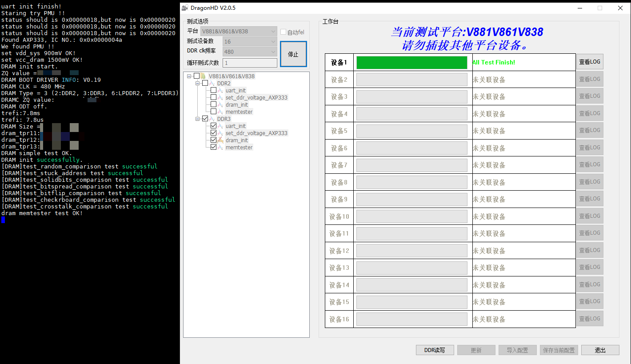631x364 pixels.
Task: Click the set_ddr_voltage_AXP333 icon under DDR2
Action: tap(220, 97)
